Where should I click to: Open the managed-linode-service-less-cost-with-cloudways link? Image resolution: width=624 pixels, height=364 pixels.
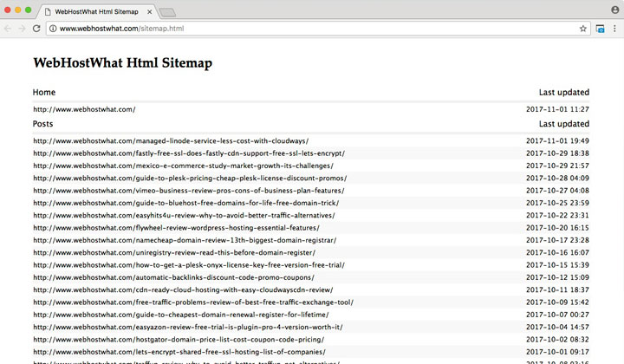tap(171, 140)
